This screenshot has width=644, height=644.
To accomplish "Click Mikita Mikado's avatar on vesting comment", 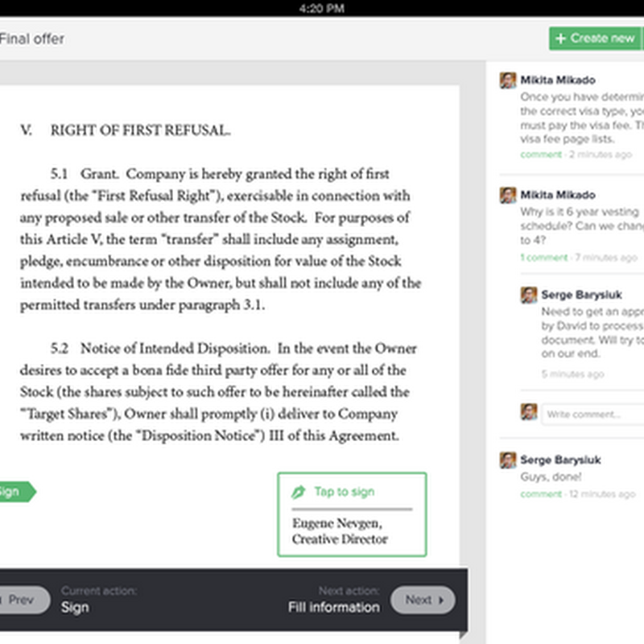I will 508,195.
